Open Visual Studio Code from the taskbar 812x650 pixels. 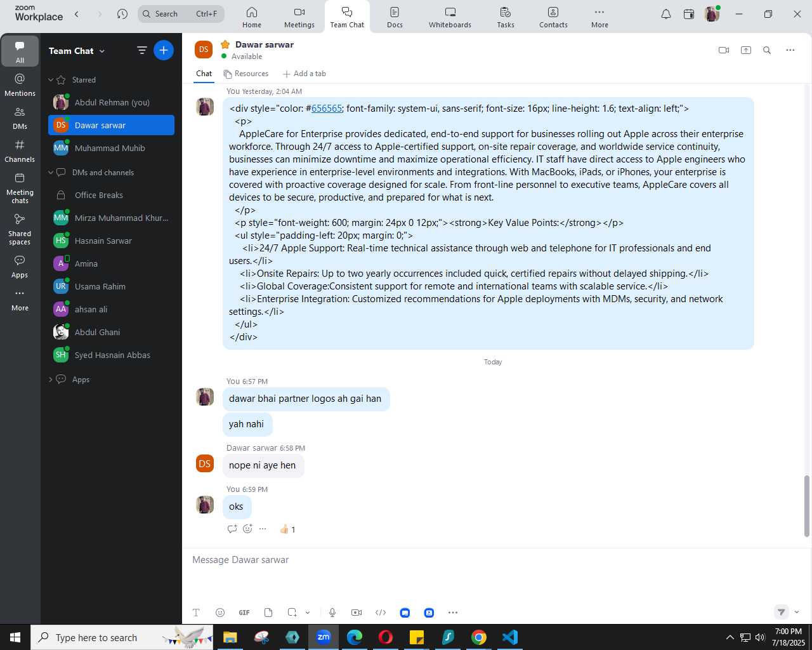pos(509,637)
